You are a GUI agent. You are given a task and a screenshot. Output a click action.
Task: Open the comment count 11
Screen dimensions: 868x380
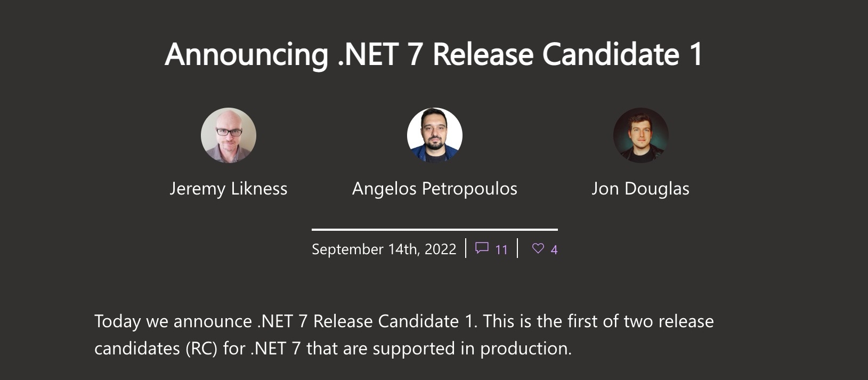(x=501, y=249)
